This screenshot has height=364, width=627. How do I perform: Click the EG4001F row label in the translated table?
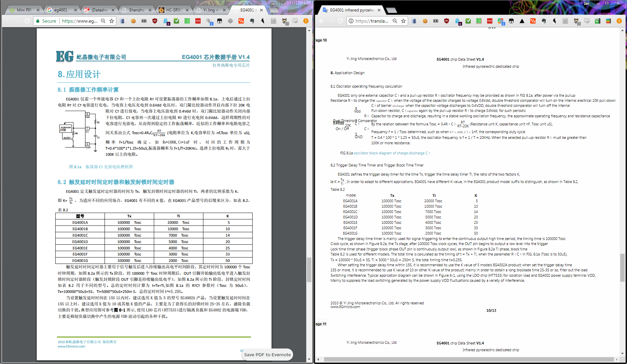coord(350,228)
